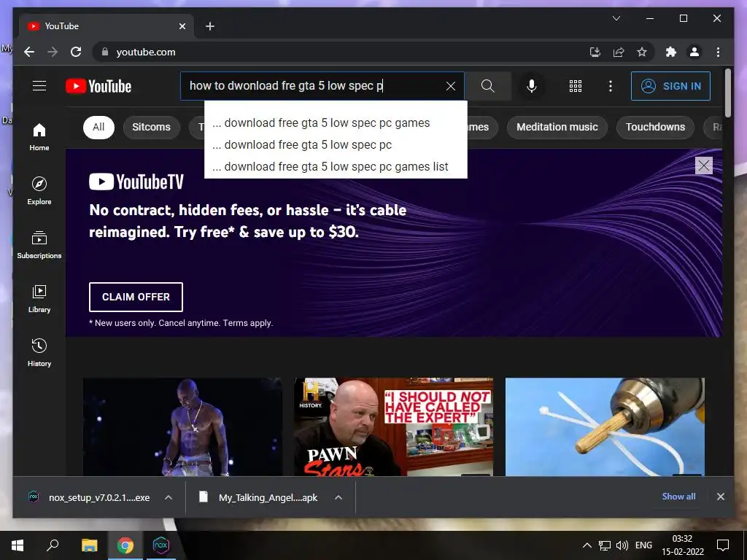Open the Windows Start menu
Viewport: 747px width, 560px height.
click(18, 545)
